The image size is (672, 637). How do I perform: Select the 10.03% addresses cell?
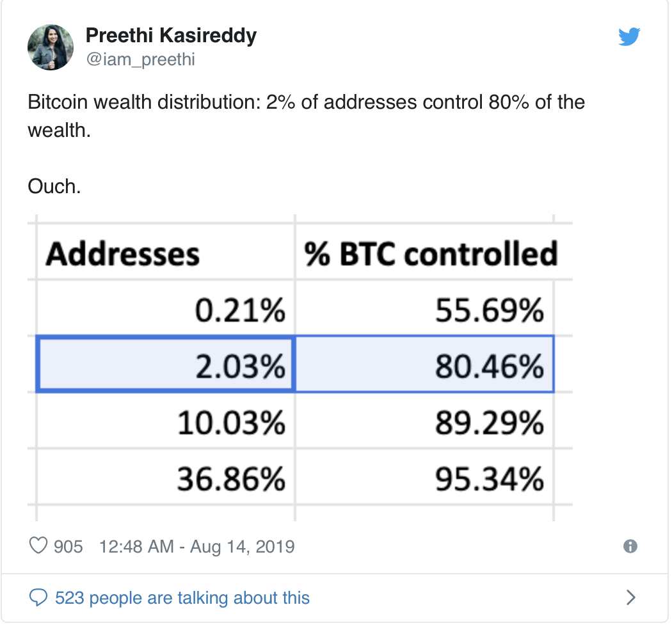[x=165, y=421]
